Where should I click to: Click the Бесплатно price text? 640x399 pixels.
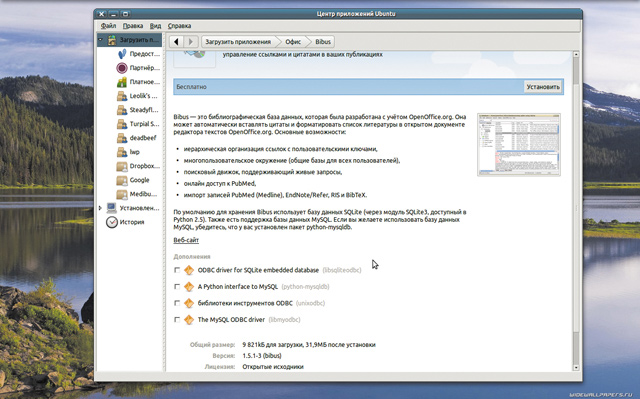click(x=191, y=87)
